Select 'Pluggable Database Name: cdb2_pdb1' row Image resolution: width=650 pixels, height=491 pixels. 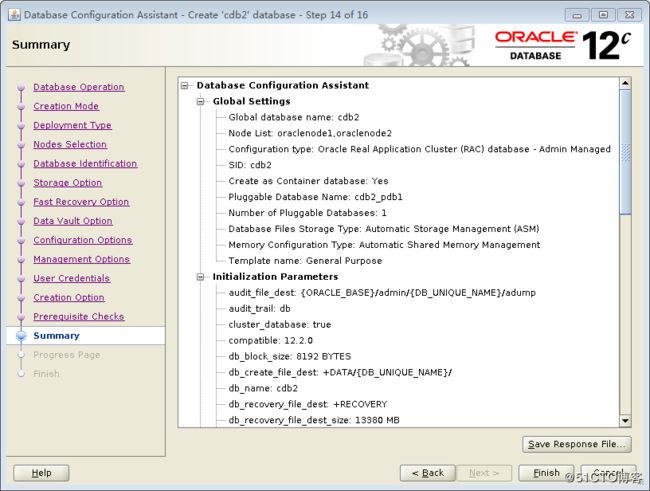[x=315, y=197]
